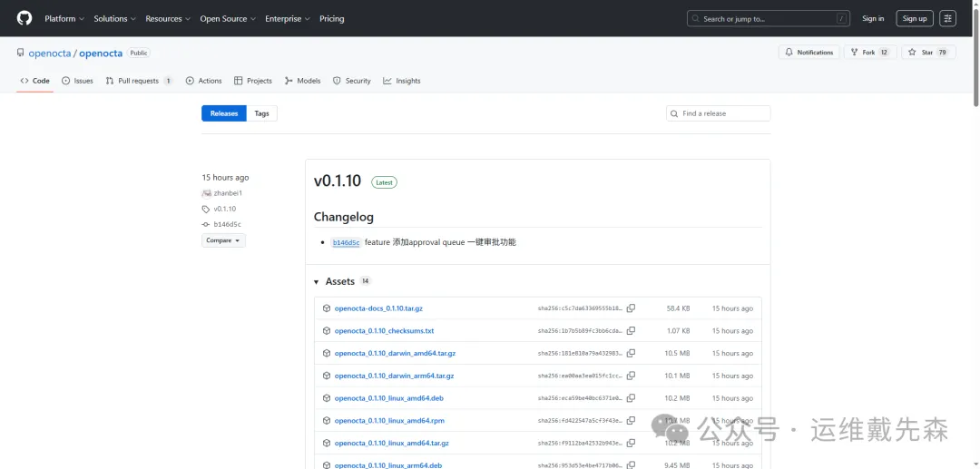The image size is (980, 469).
Task: Expand Resources dropdown in header
Action: pyautogui.click(x=168, y=19)
